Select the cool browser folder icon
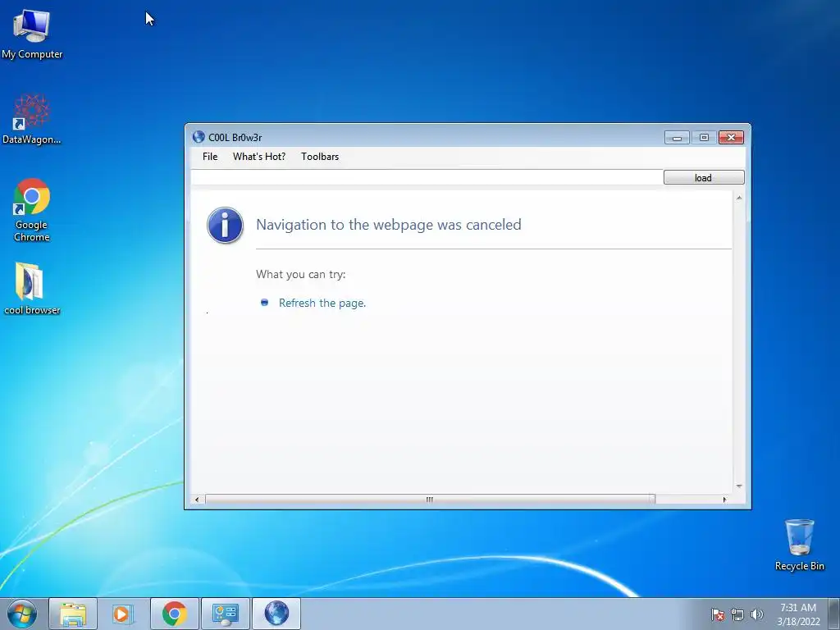This screenshot has width=840, height=630. coord(32,288)
